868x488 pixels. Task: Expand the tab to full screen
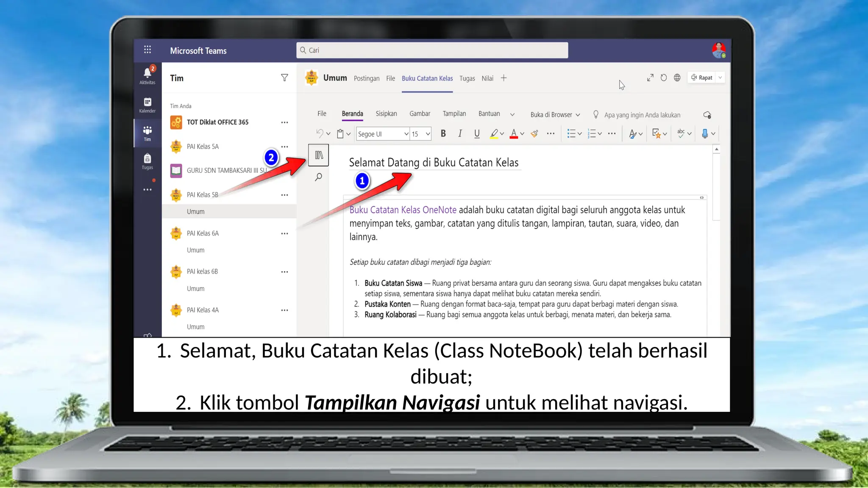tap(650, 78)
